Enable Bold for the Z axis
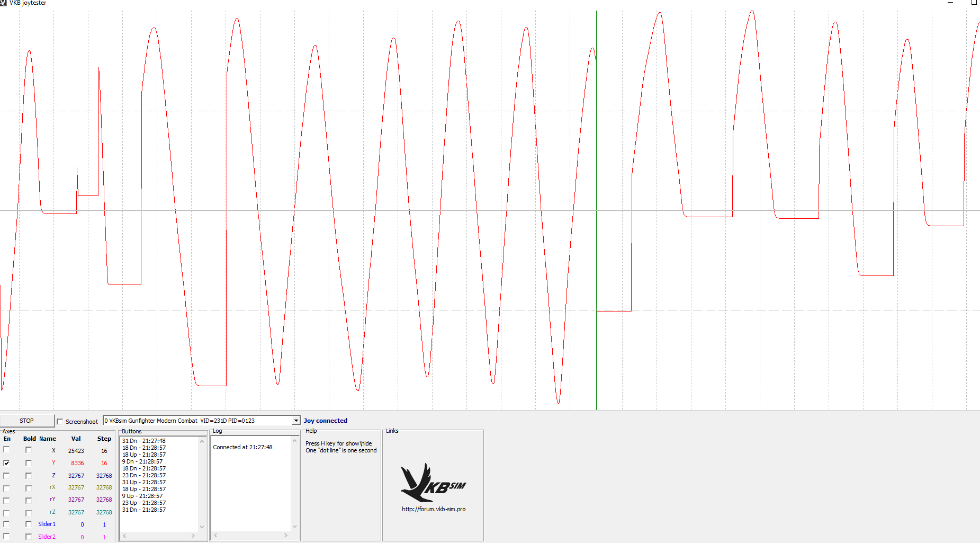Viewport: 980px width, 543px height. pyautogui.click(x=29, y=476)
